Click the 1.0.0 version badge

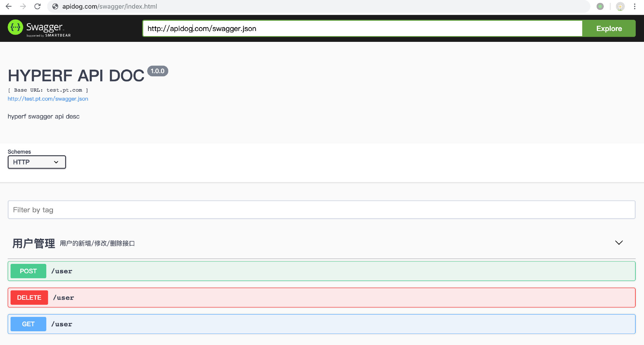pos(157,71)
